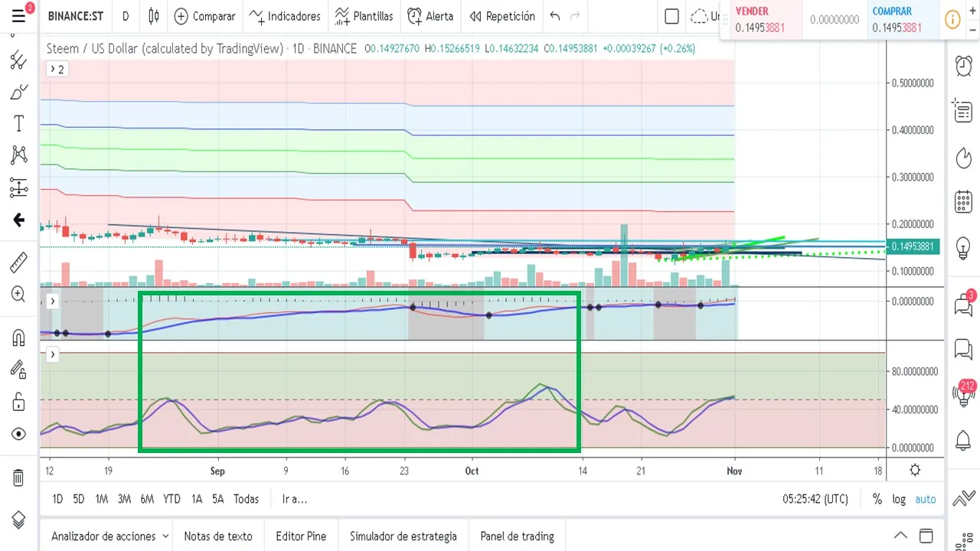Open the economic Calendar icon
The width and height of the screenshot is (980, 551).
click(963, 202)
